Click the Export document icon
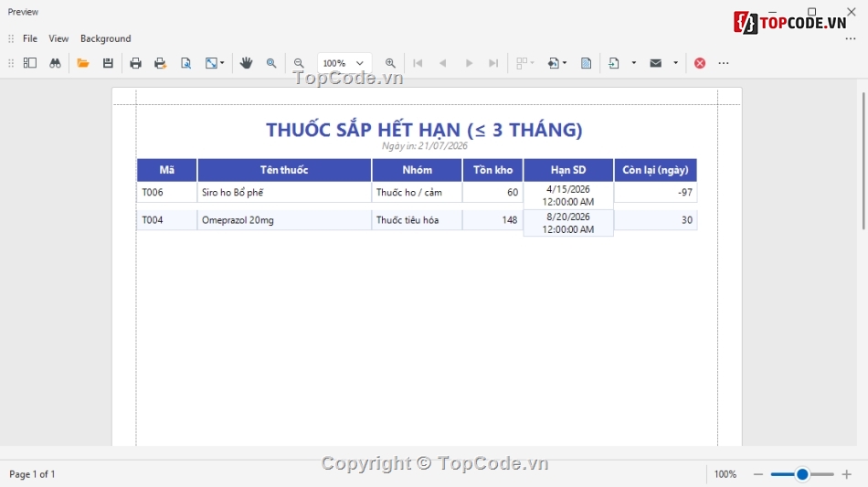The image size is (868, 487). coord(613,63)
